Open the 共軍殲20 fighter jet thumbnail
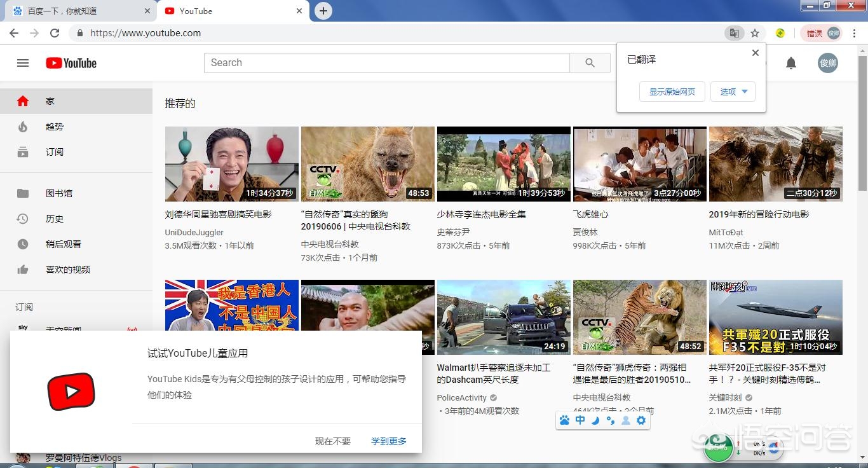This screenshot has width=868, height=468. tap(776, 317)
